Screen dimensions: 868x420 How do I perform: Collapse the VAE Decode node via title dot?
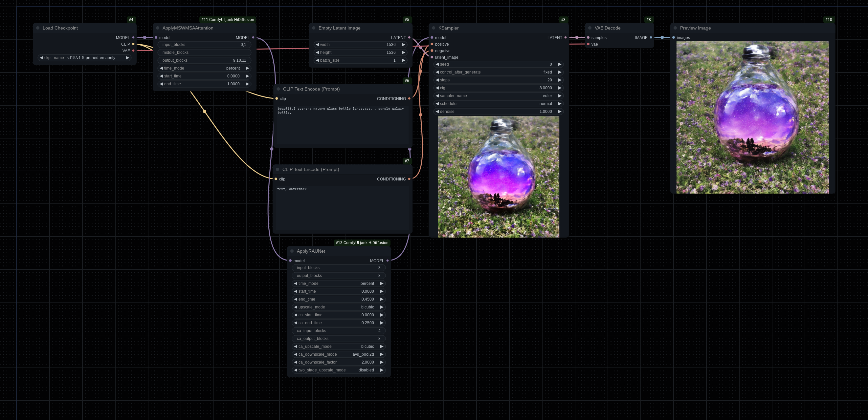click(590, 28)
